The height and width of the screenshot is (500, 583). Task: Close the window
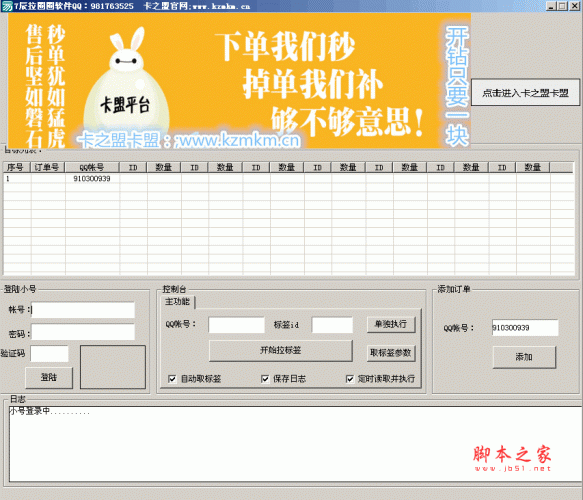coord(574,6)
